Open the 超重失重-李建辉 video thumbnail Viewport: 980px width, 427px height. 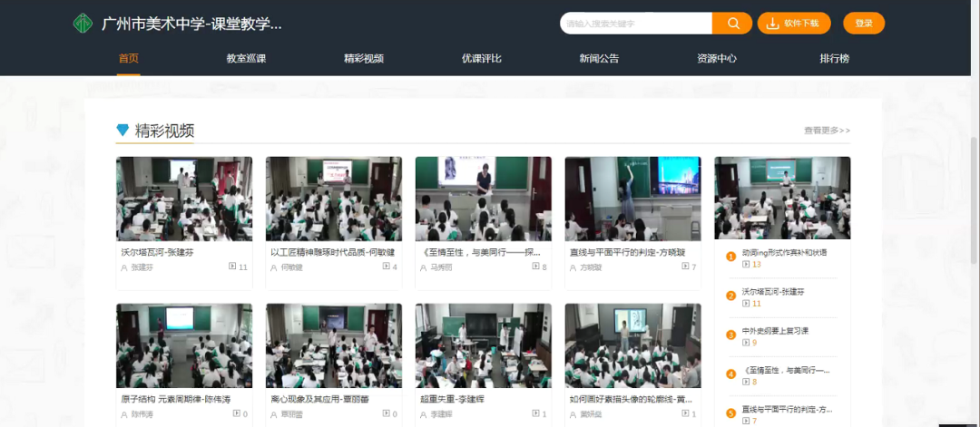coord(483,345)
